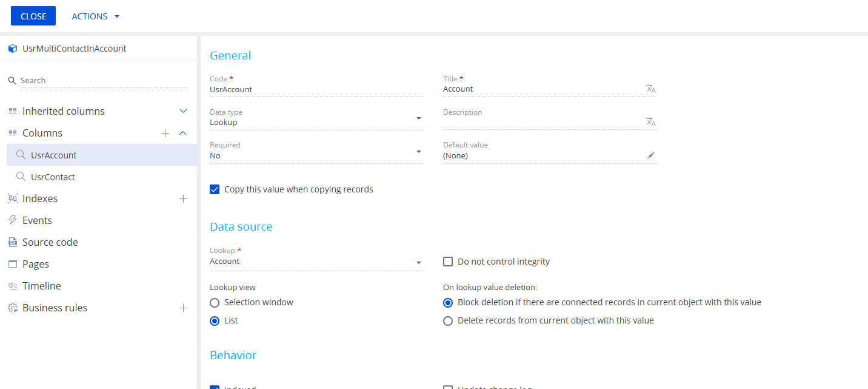Click the UsrAccount lookup magnifier icon
868x389 pixels.
pyautogui.click(x=21, y=155)
